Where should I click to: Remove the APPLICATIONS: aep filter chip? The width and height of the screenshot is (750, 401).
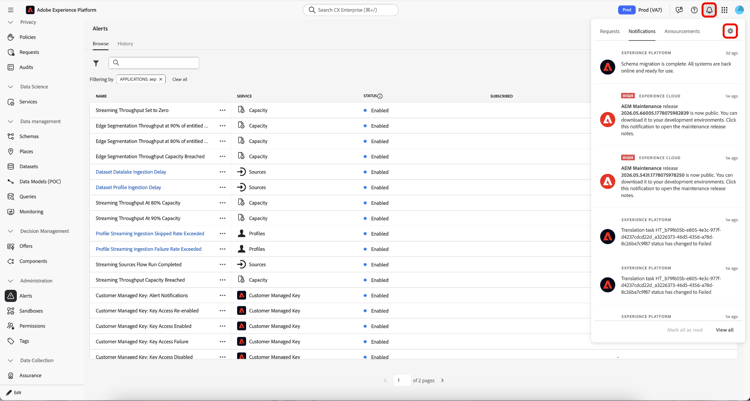pyautogui.click(x=161, y=79)
